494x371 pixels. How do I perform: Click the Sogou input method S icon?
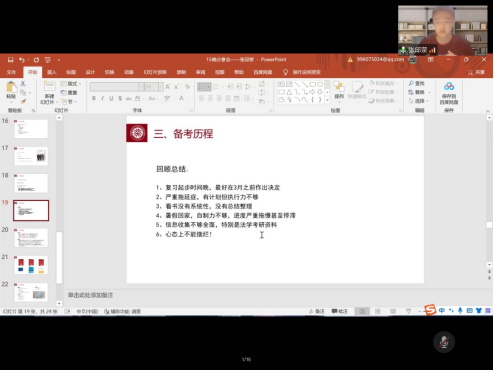pyautogui.click(x=430, y=310)
